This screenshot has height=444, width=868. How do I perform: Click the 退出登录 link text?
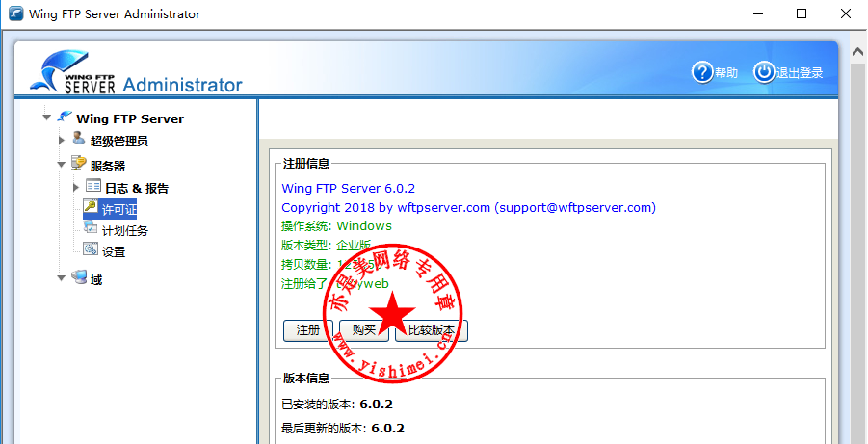pos(800,73)
